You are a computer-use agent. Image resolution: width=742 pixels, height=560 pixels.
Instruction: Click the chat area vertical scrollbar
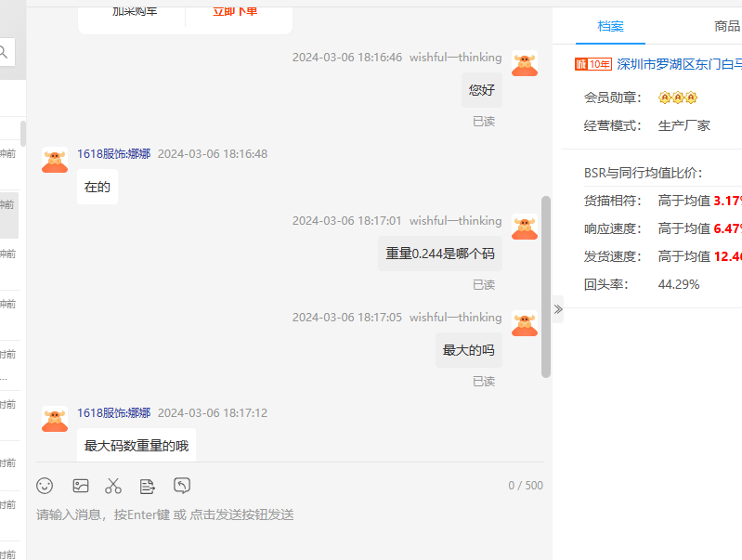pos(546,287)
